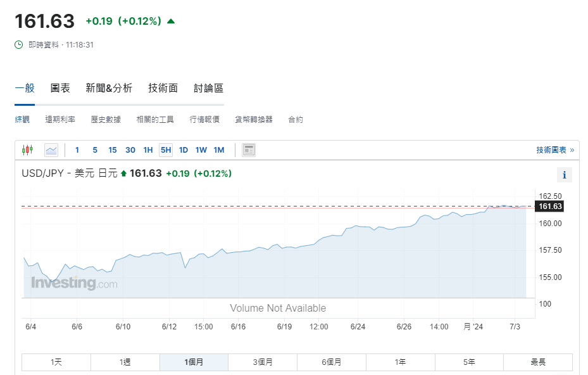Click the Investing.com watermark logo

tap(74, 284)
